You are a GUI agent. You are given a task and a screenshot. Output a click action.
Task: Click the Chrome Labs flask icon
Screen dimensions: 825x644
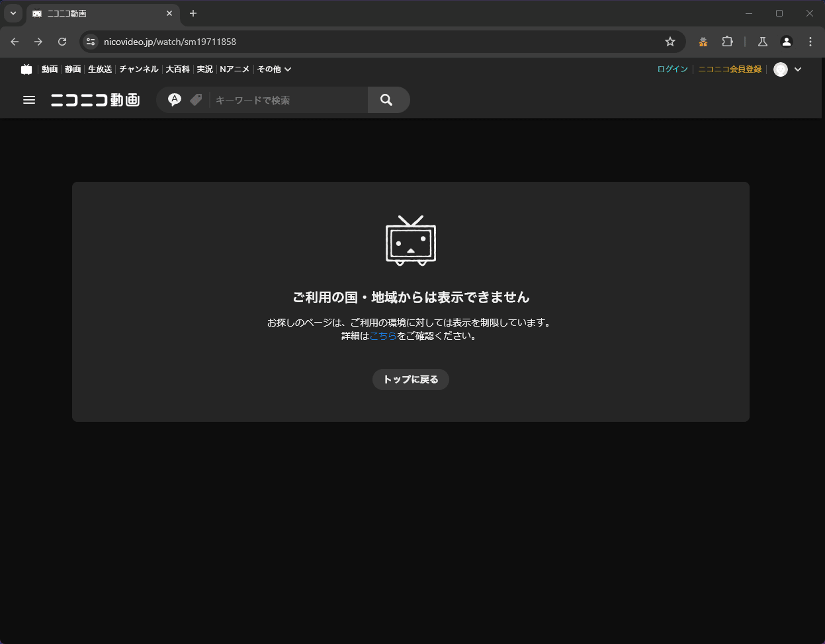click(x=762, y=42)
